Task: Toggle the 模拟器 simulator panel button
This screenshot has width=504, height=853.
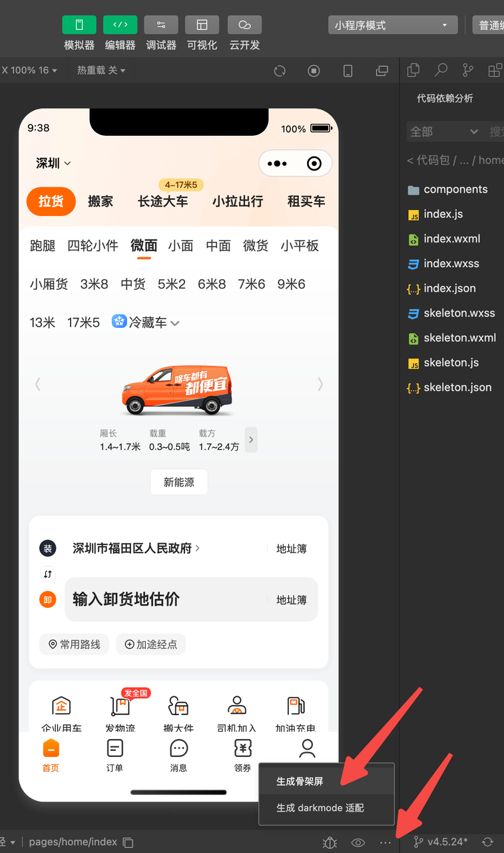Action: pos(79,25)
